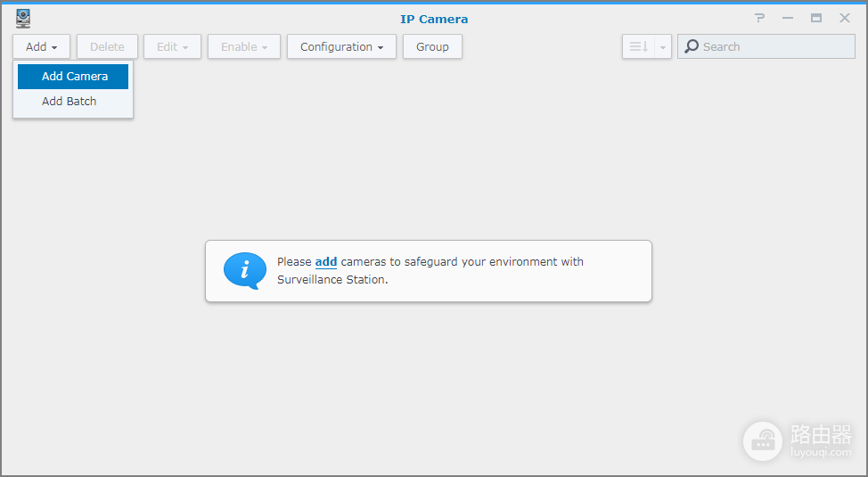Screen dimensions: 868x477
Task: Open the help question mark icon
Action: point(760,18)
